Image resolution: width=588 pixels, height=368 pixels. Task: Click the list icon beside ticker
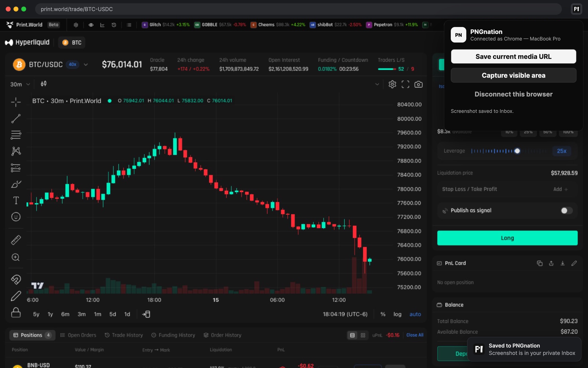[x=129, y=25]
